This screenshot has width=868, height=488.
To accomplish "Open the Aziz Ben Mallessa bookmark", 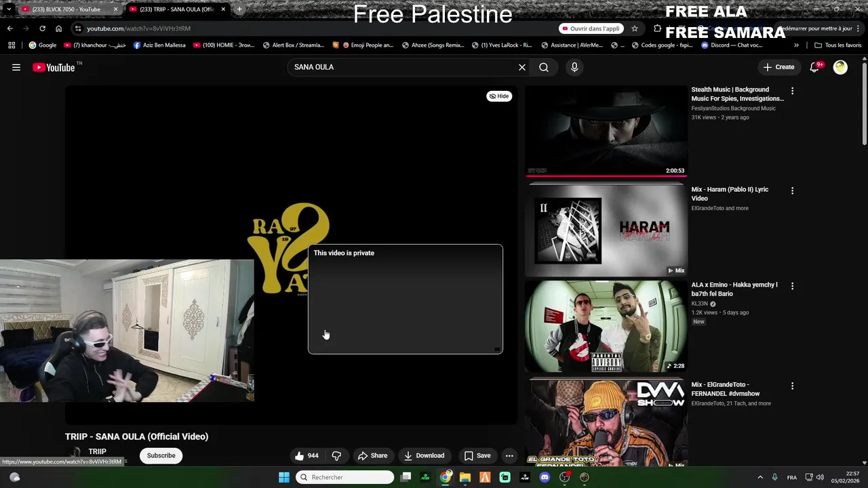I will [159, 45].
